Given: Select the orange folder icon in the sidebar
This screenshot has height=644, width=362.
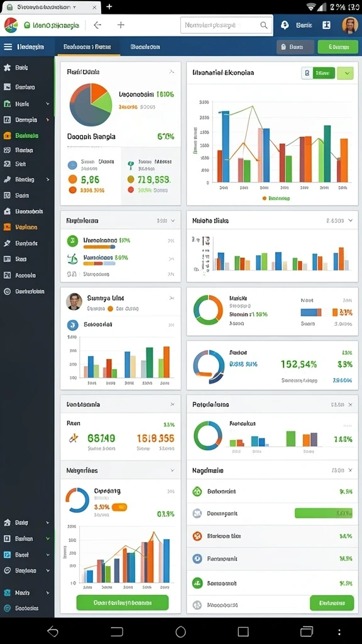Looking at the screenshot, I should [x=7, y=136].
